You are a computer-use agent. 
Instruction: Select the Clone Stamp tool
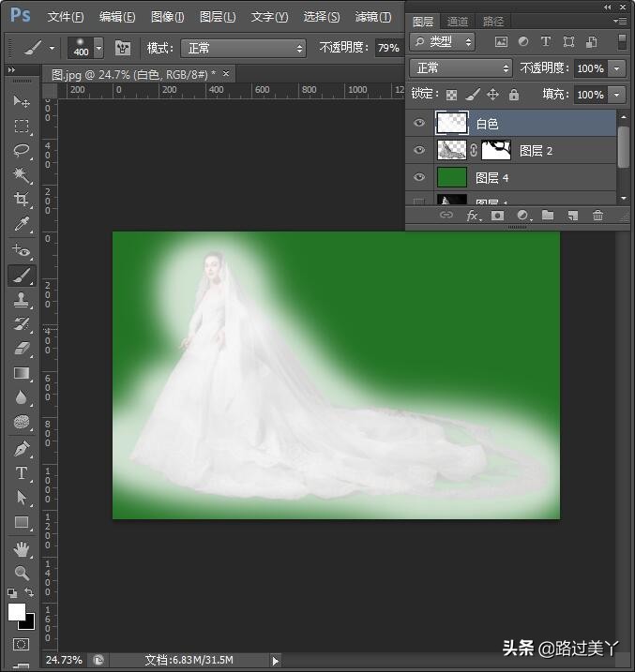tap(21, 300)
